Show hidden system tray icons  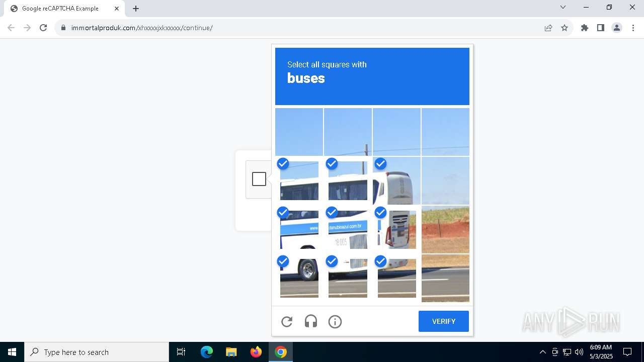coord(542,352)
